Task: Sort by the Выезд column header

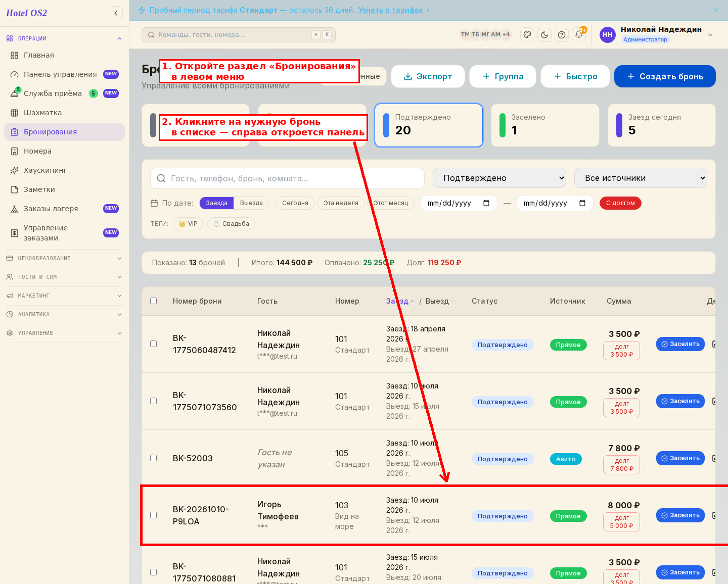Action: [440, 301]
